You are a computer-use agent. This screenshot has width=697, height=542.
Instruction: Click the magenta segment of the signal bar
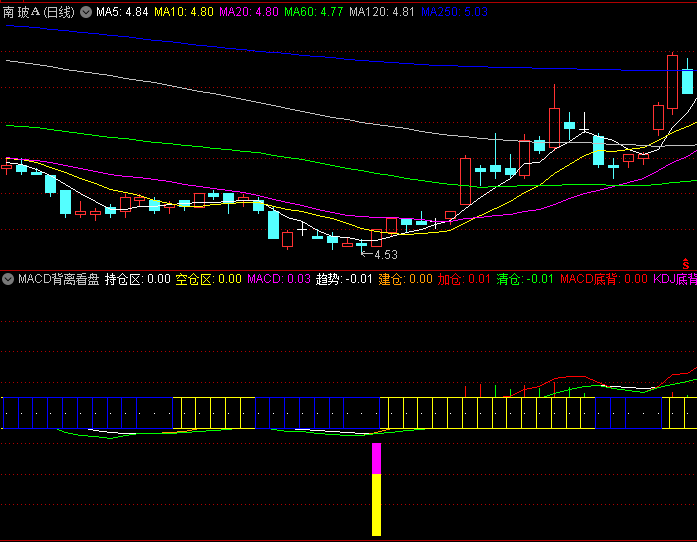pos(377,458)
